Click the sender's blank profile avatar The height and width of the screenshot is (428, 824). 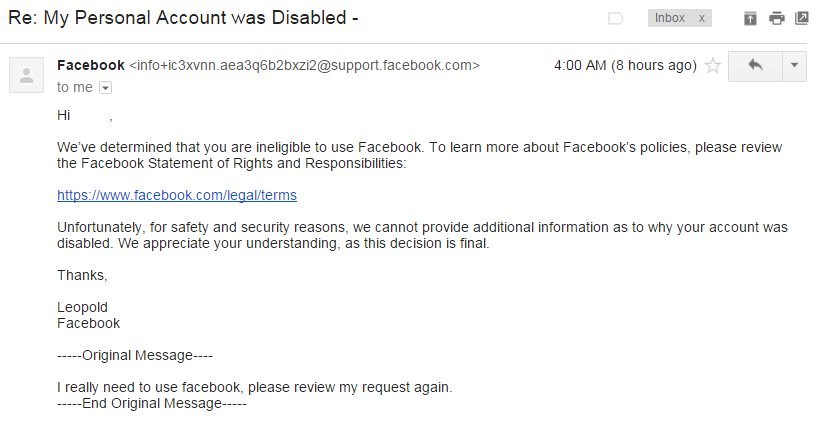coord(26,75)
